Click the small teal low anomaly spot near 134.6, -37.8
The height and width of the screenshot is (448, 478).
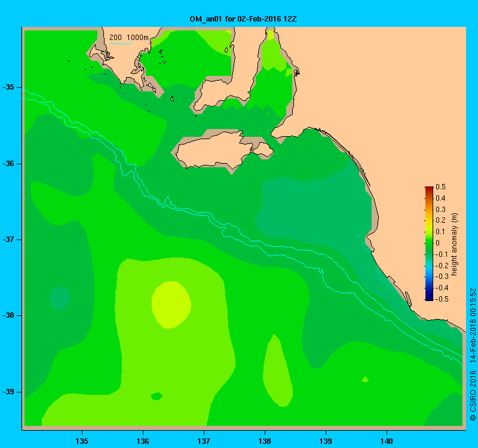point(60,298)
